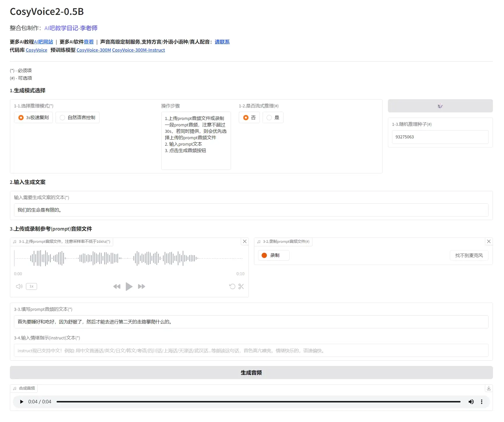Seek the synthesized audio progress bar
The height and width of the screenshot is (422, 504).
[258, 402]
